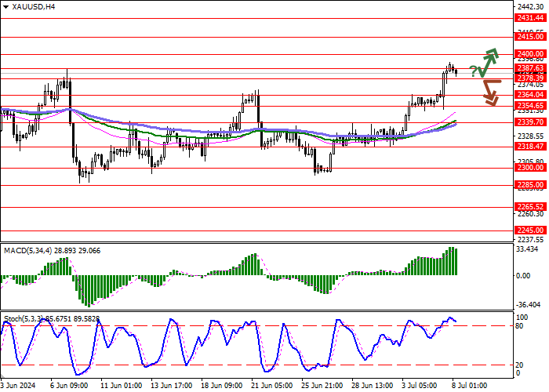Select the 13 Jun 17:00 time axis label
The height and width of the screenshot is (392, 549).
[172, 386]
